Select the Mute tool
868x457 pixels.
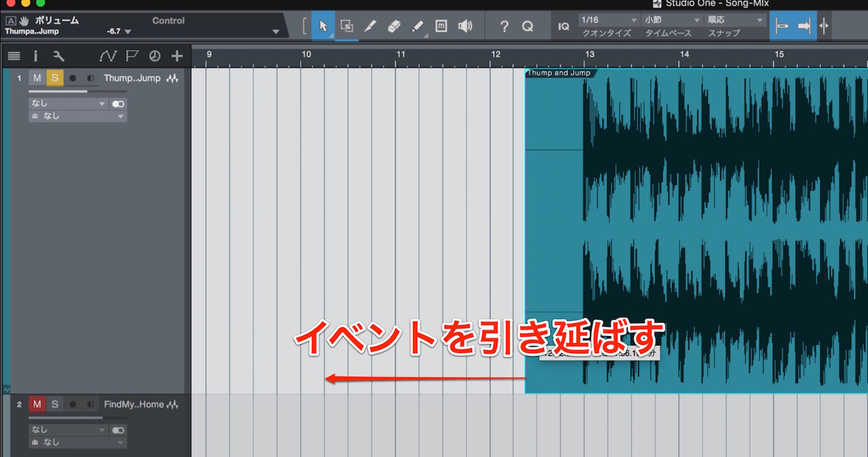point(441,26)
